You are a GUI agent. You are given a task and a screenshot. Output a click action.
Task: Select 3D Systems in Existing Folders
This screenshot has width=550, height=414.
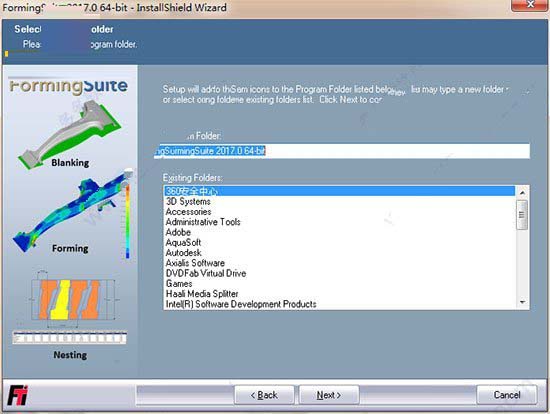click(339, 201)
